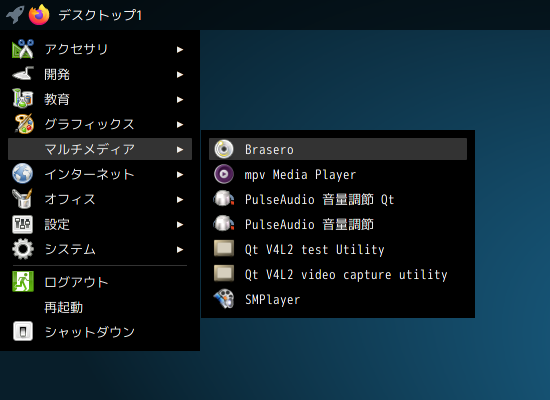Expand the 設定 submenu arrow

click(180, 225)
